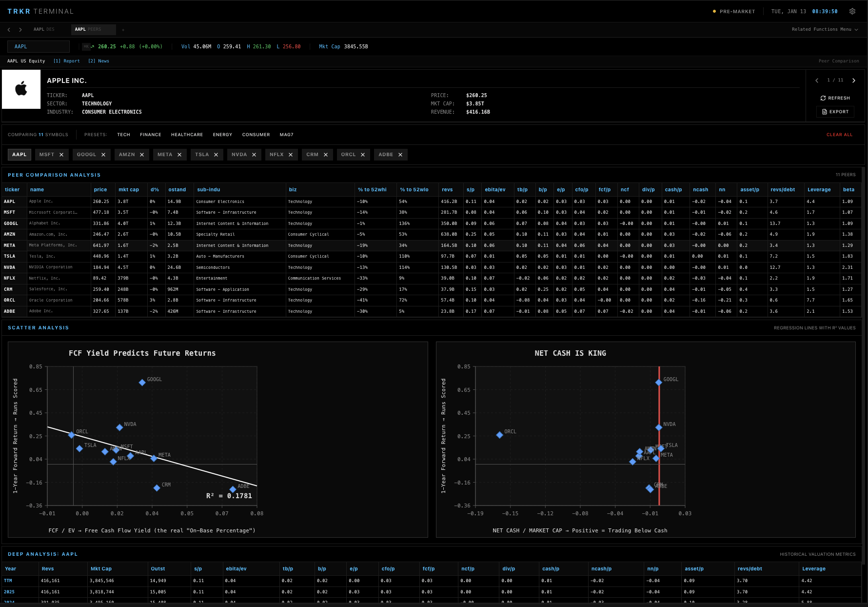Click the forward navigation arrow beside tabs

[x=20, y=30]
